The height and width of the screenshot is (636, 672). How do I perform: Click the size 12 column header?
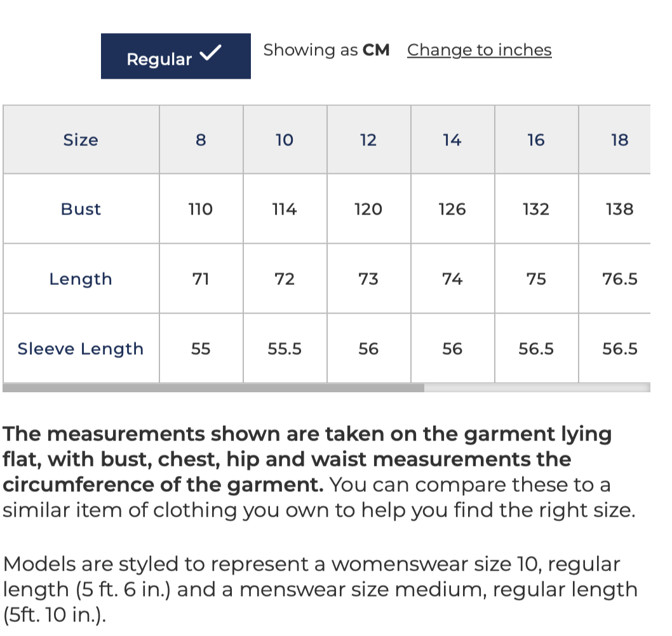point(368,140)
